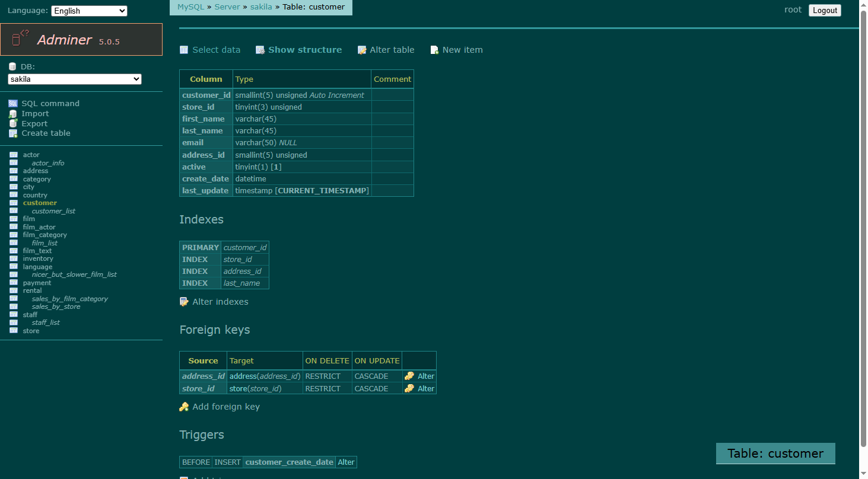This screenshot has width=868, height=479.
Task: Open the staff_list view
Action: pos(46,322)
